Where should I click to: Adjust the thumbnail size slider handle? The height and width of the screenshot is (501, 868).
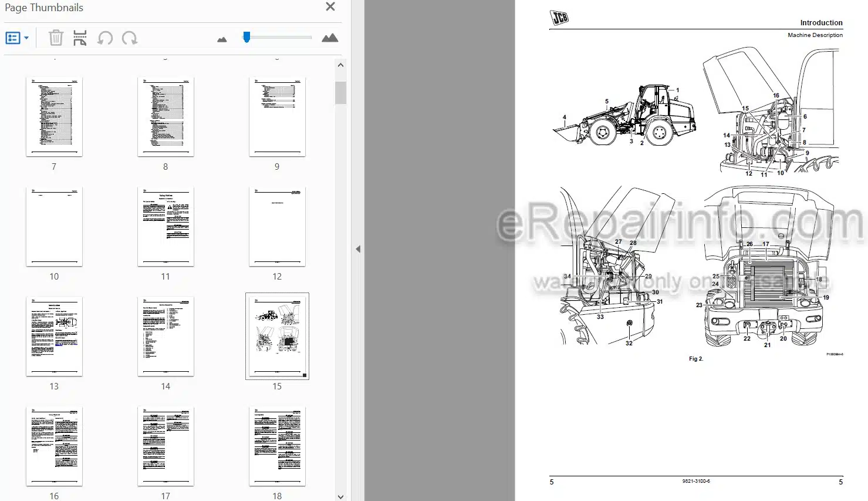246,37
